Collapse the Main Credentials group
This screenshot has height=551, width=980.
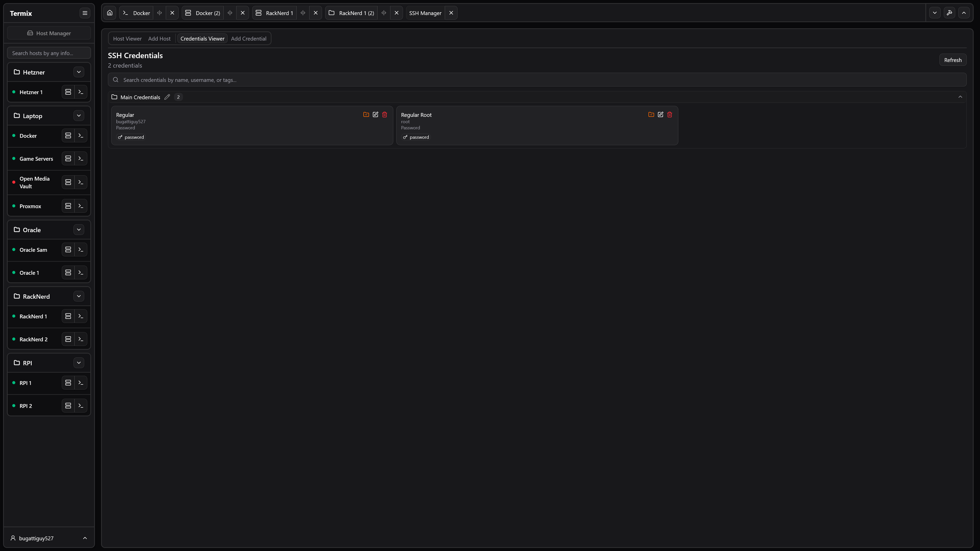[960, 97]
